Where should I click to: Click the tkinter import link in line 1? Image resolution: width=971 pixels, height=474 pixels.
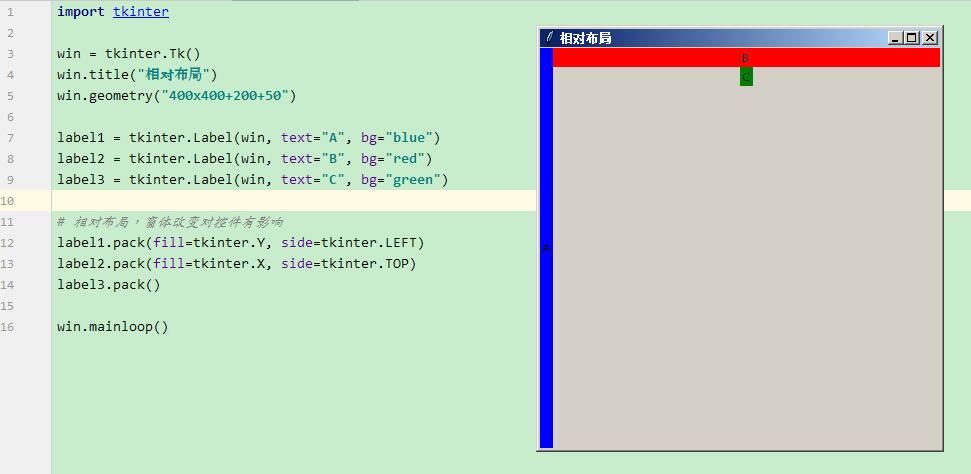coord(141,11)
